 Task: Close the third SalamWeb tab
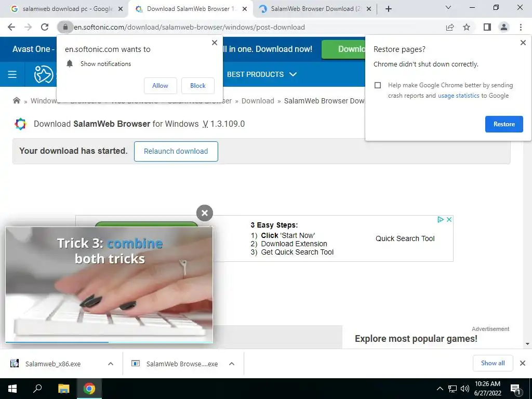click(x=369, y=9)
